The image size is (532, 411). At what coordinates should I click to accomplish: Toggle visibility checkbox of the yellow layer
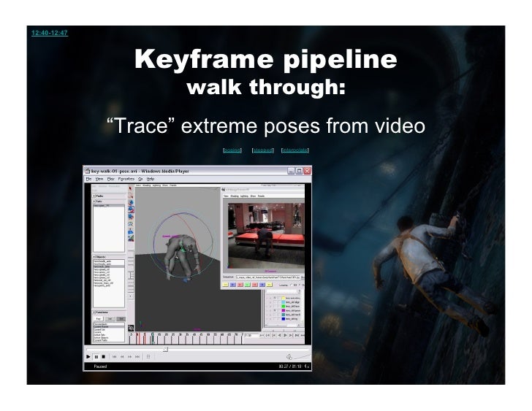[x=275, y=298]
